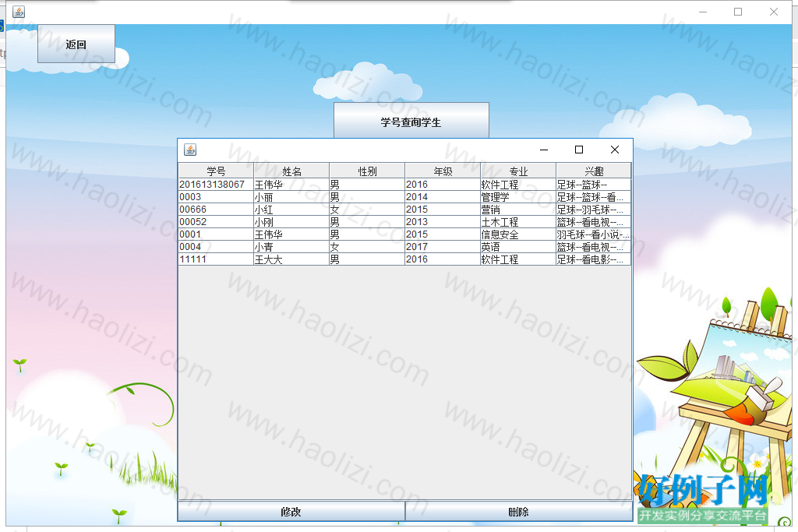This screenshot has height=532, width=798.
Task: Click name cell 王伟华 in row 0001
Action: [x=291, y=234]
